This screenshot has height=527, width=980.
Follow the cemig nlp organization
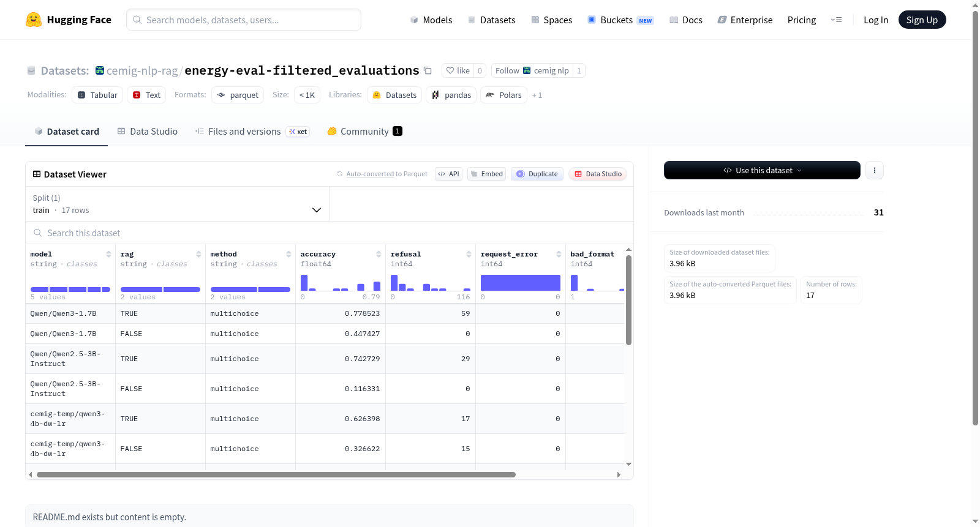click(532, 70)
